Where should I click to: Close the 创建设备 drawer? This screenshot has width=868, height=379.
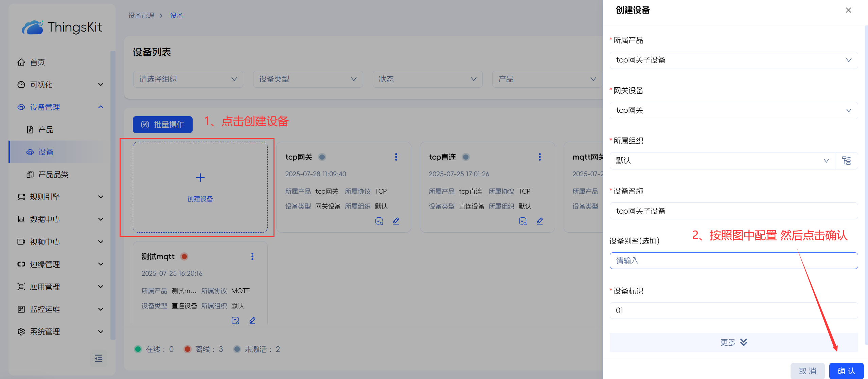coord(848,10)
